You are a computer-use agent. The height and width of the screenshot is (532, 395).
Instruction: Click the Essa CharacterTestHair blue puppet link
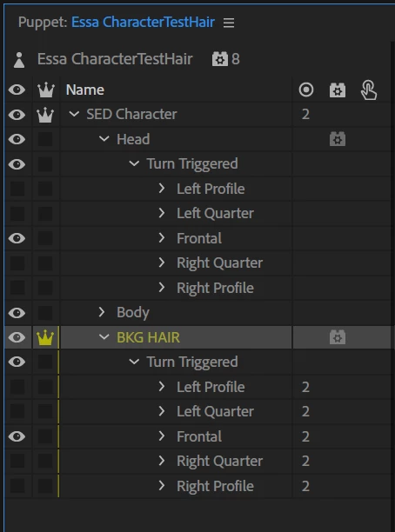point(143,23)
